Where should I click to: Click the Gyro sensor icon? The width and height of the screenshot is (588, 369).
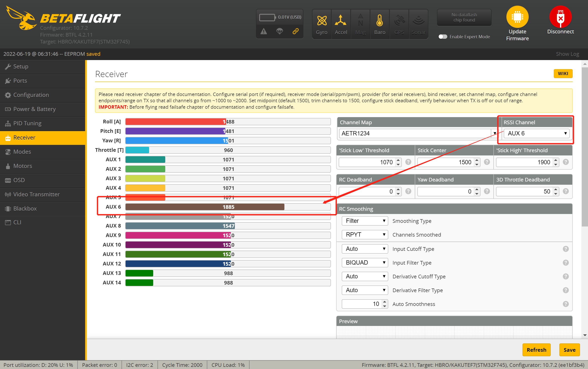tap(322, 21)
